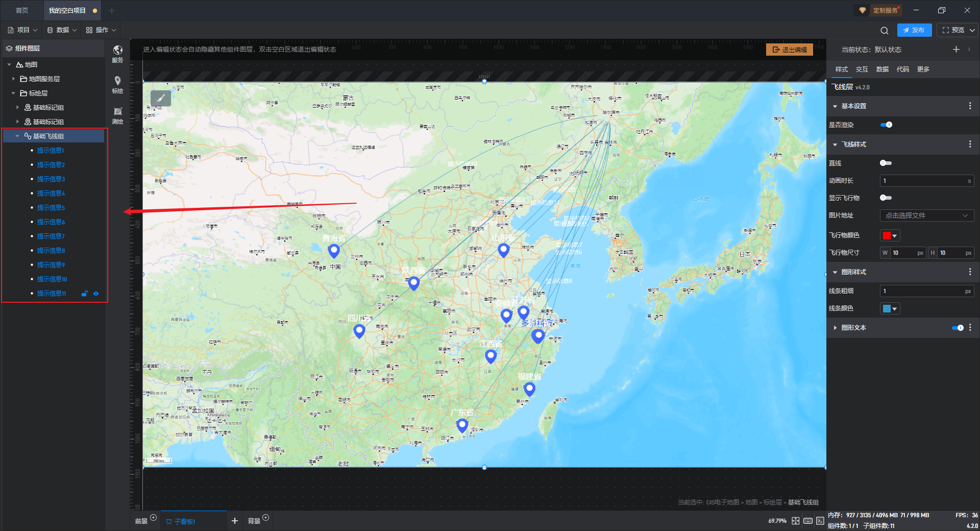Click the fit-to-screen icon in status bar
Screen dimensions: 980x531
pyautogui.click(x=795, y=521)
